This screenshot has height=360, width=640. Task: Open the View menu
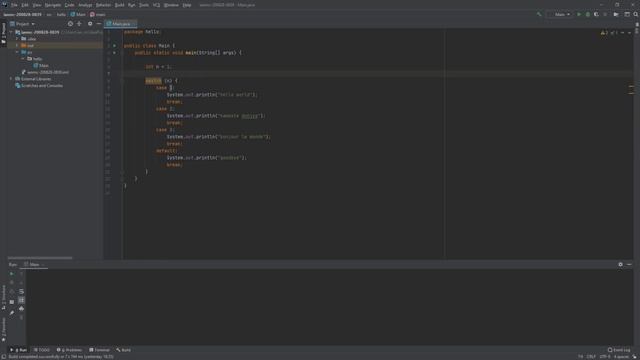pyautogui.click(x=37, y=5)
